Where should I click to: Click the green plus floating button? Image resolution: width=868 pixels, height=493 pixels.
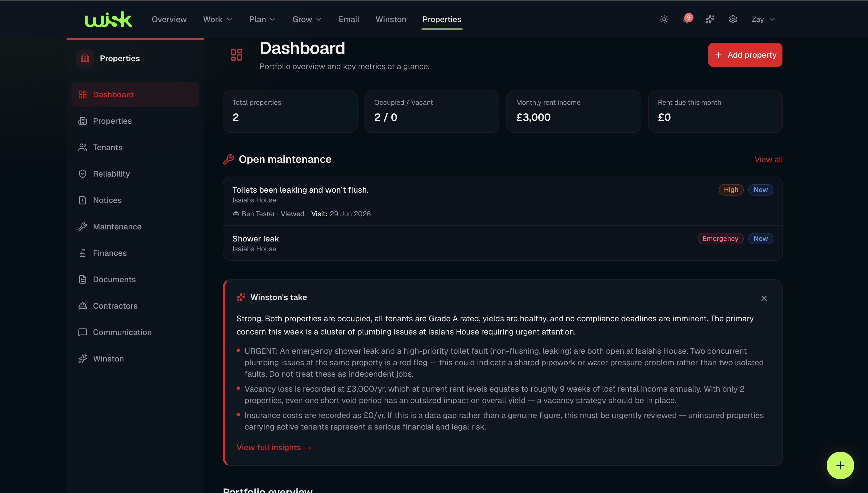840,465
